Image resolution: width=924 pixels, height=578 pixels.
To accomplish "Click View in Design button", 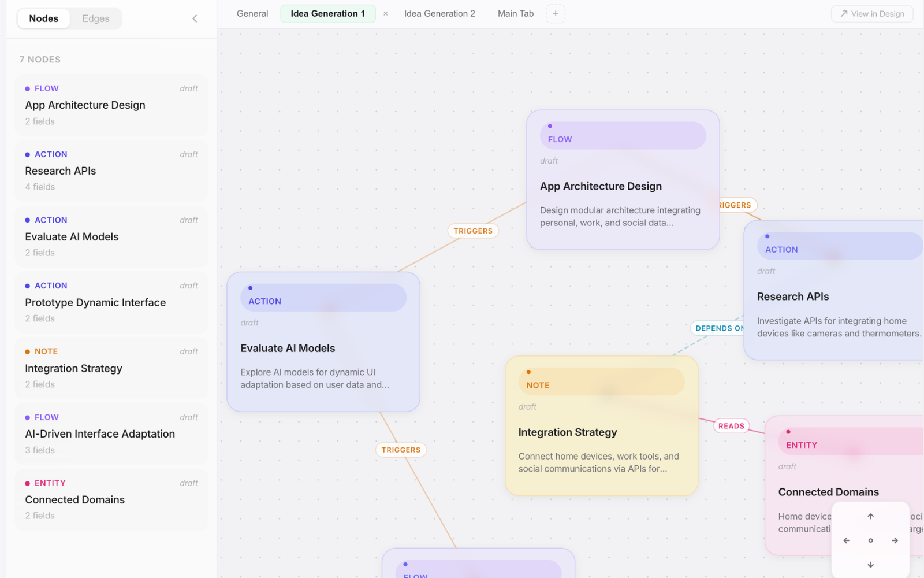I will coord(872,14).
